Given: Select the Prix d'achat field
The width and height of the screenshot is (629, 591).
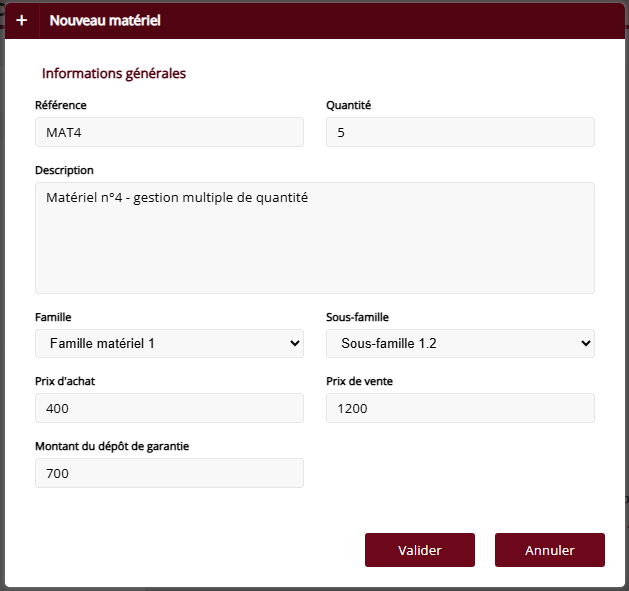Looking at the screenshot, I should 169,408.
